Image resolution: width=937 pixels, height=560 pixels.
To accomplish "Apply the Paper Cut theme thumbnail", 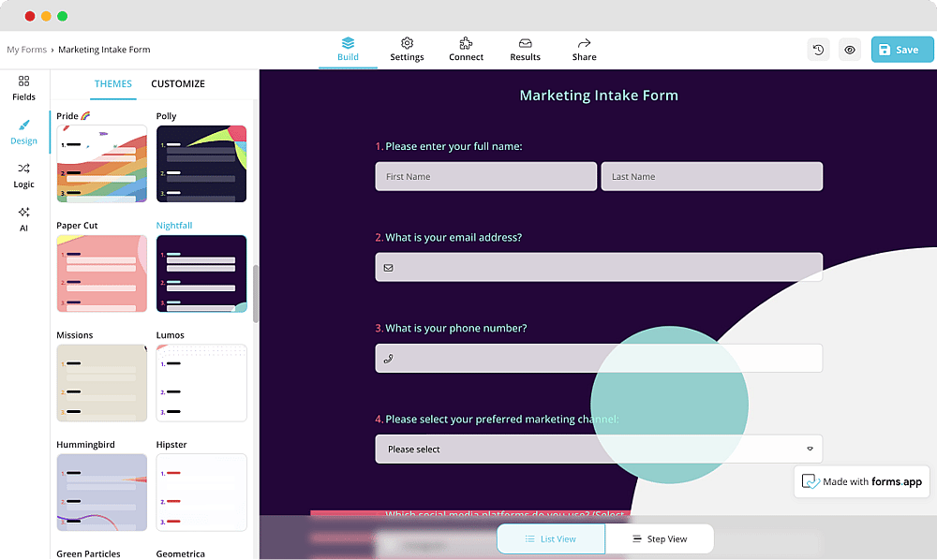I will pyautogui.click(x=101, y=273).
